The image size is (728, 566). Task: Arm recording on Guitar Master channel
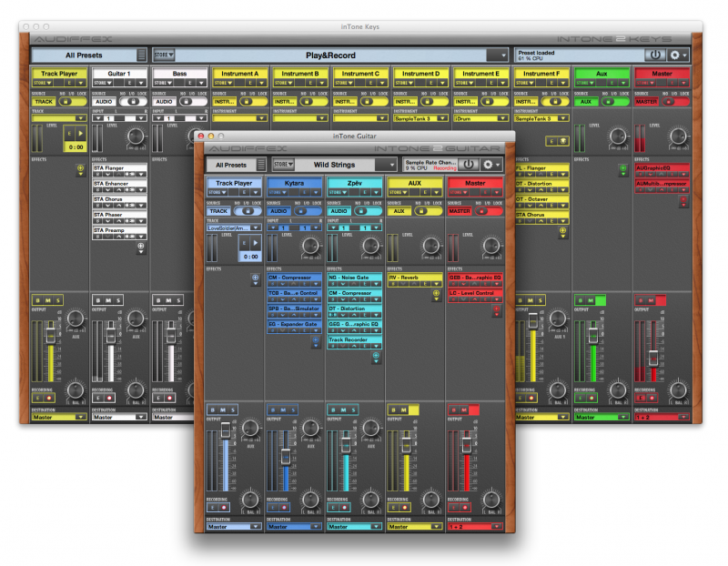(x=465, y=508)
